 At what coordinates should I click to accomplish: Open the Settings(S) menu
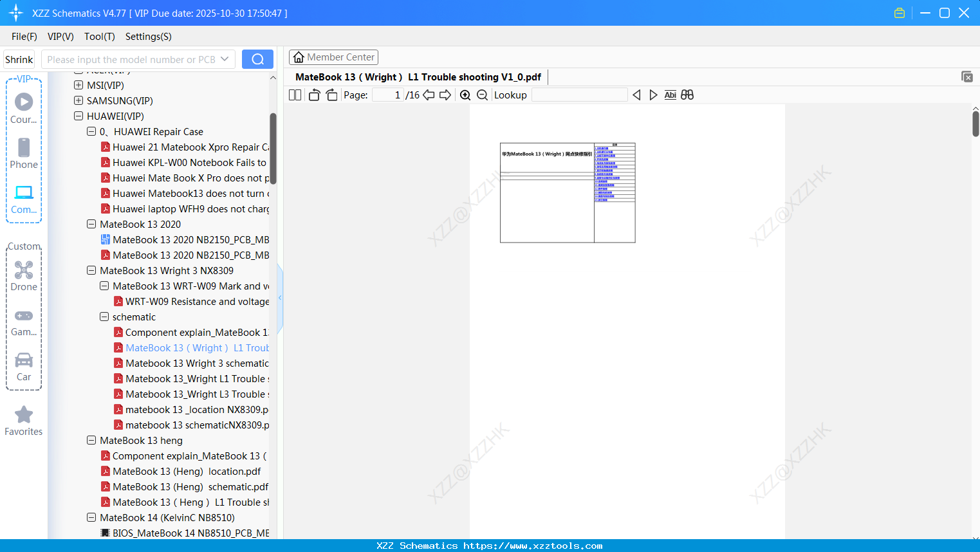(x=149, y=37)
